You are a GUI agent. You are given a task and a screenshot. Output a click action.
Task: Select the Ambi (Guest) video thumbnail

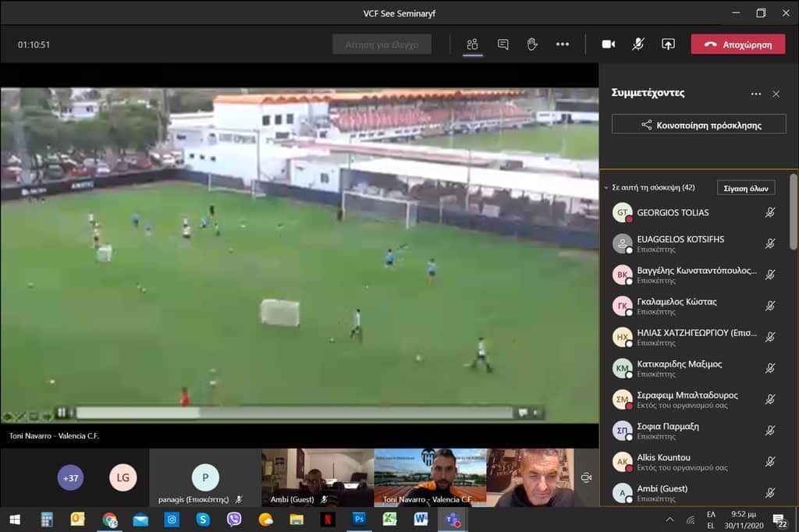coord(318,477)
